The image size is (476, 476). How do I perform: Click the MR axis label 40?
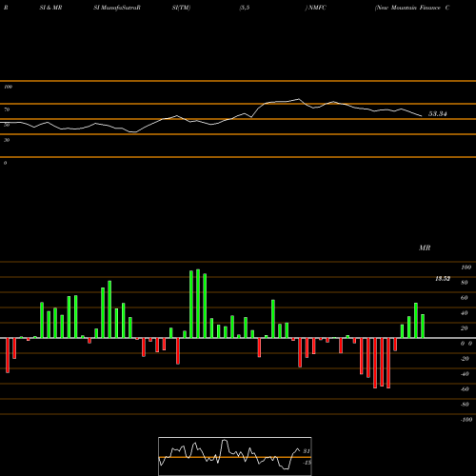465,313
